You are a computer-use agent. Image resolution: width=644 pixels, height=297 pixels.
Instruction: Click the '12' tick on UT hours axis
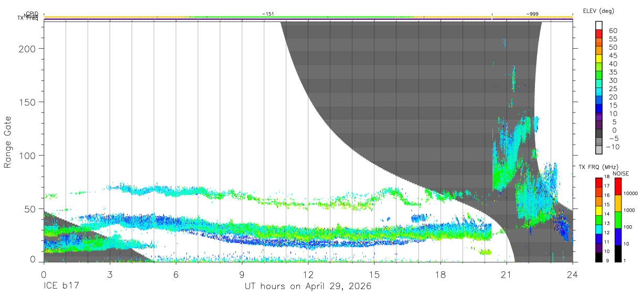click(x=308, y=274)
